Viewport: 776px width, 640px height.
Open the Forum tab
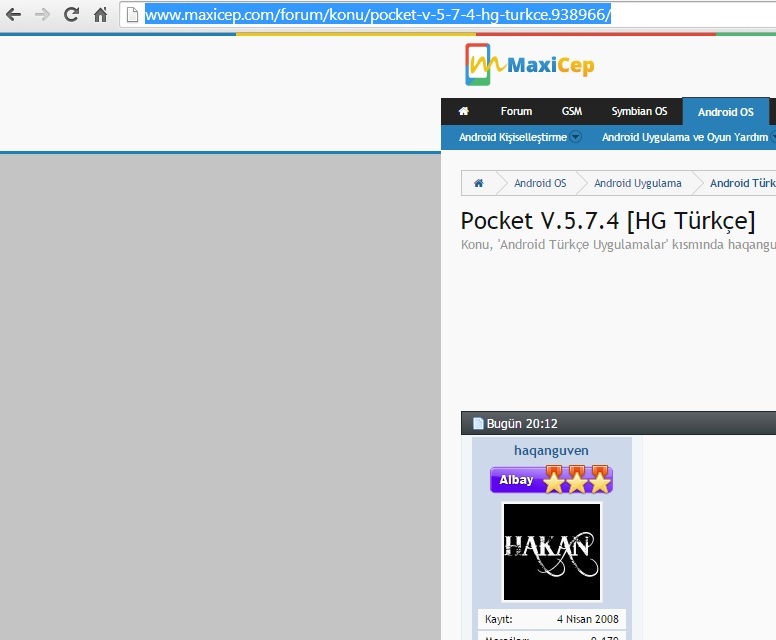(x=516, y=111)
